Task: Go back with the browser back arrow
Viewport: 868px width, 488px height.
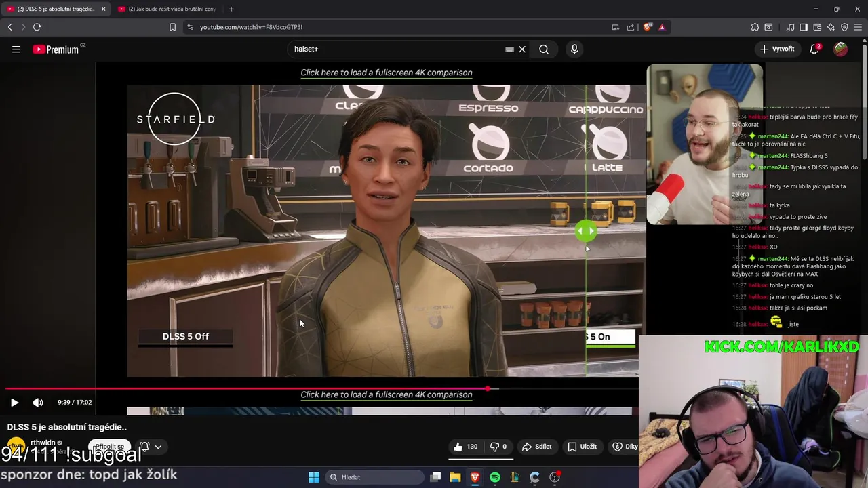Action: pos(9,27)
